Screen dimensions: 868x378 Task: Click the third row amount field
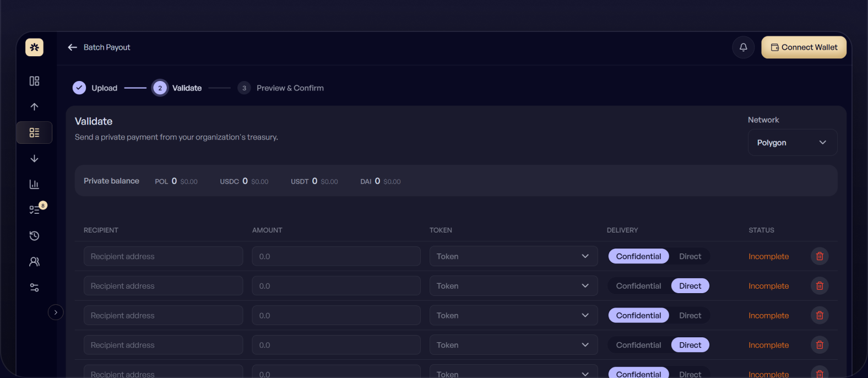[336, 316]
